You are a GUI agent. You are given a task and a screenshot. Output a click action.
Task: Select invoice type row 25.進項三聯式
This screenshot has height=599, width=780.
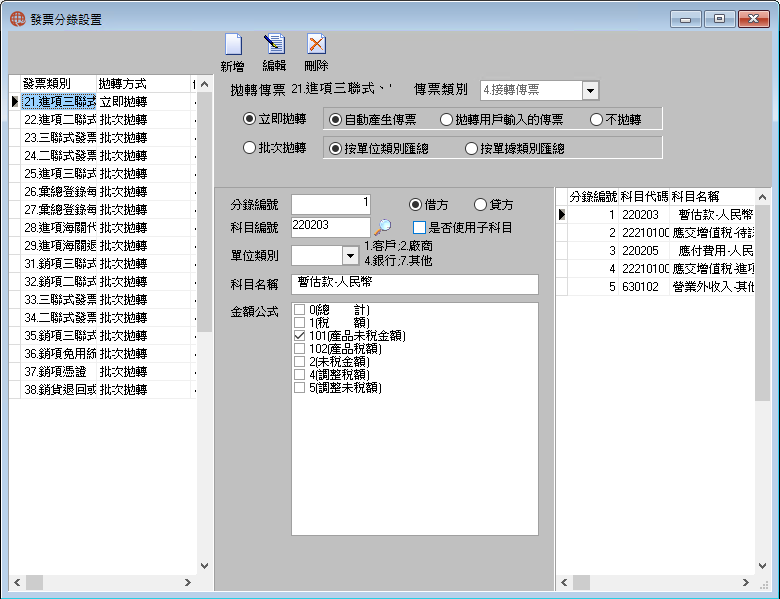(x=102, y=173)
